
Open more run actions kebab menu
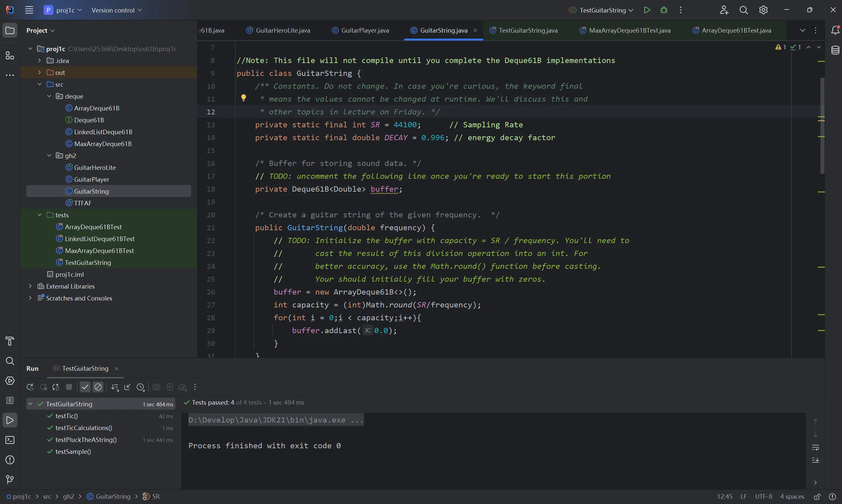point(680,10)
